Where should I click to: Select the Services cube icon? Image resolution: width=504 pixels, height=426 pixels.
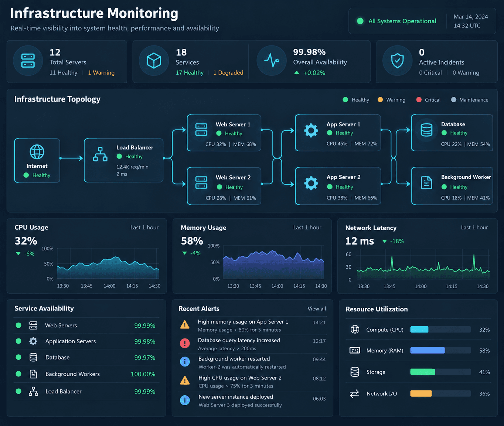[x=154, y=61]
